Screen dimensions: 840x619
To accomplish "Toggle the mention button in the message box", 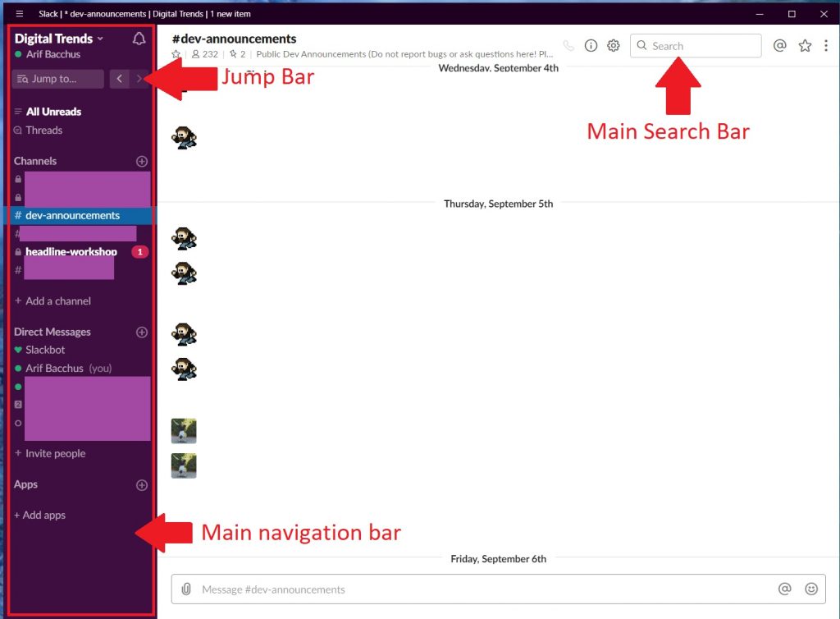I will coord(785,589).
